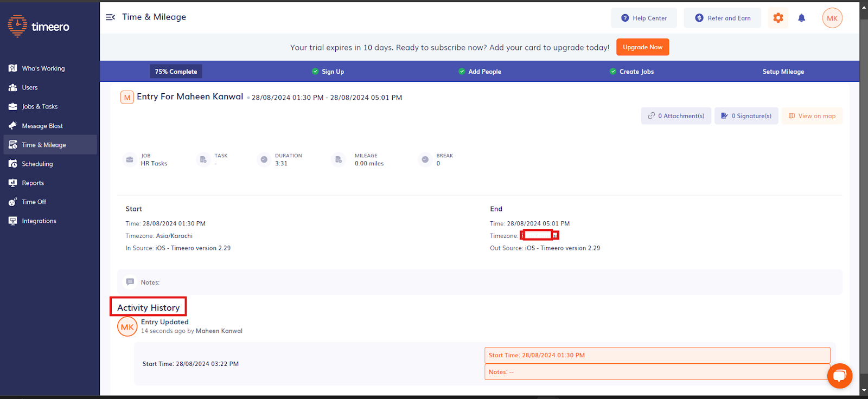
Task: Open Integrations from sidebar
Action: tap(39, 221)
